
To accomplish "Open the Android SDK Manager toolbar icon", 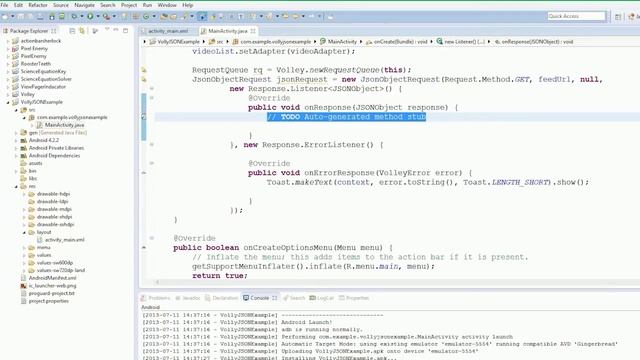I will click(52, 16).
